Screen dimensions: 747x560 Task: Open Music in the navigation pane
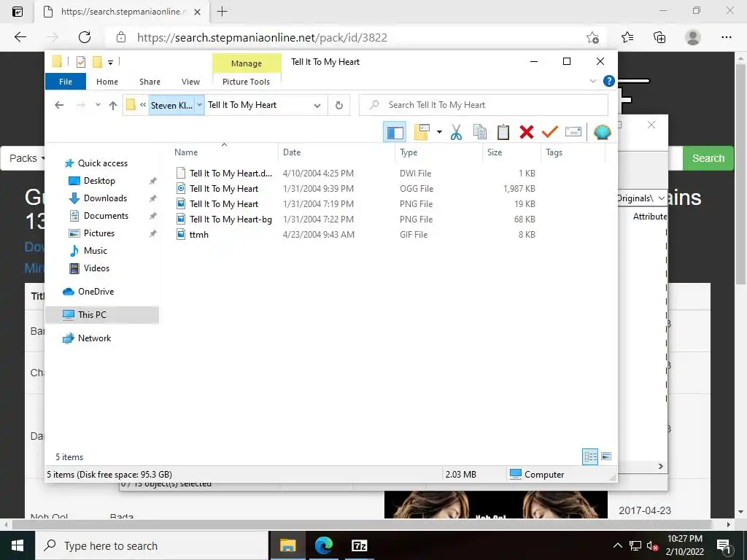pyautogui.click(x=96, y=251)
